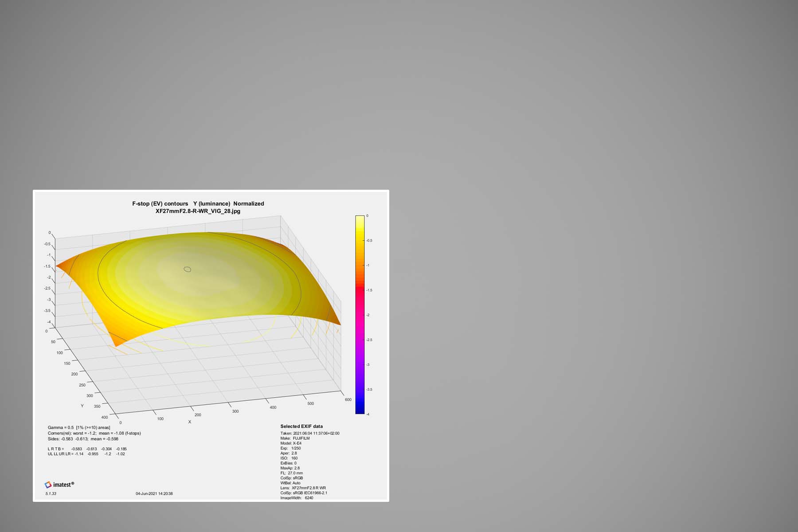Click the timestamp 04-Jun-2021 14:20:38
This screenshot has height=532, width=798.
tap(154, 493)
